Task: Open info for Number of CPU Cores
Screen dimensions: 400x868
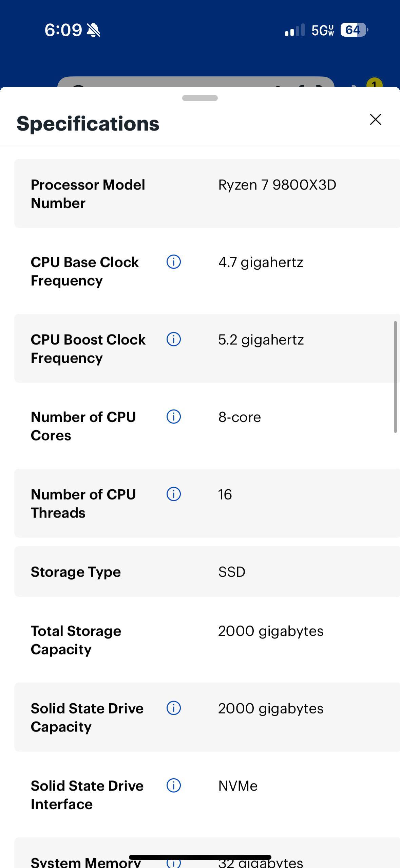Action: point(173,417)
